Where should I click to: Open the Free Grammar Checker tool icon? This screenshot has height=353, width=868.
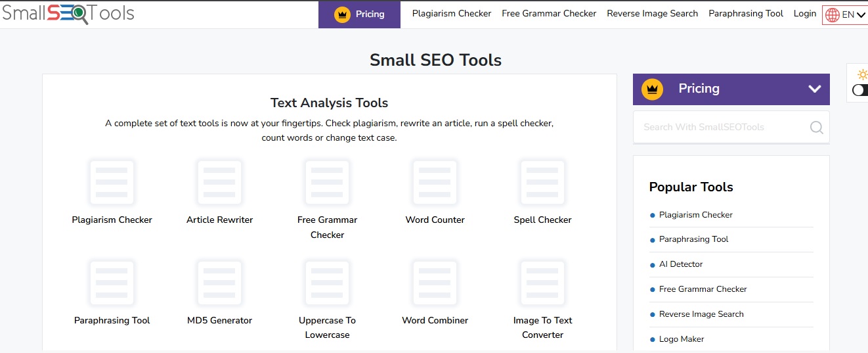point(327,182)
